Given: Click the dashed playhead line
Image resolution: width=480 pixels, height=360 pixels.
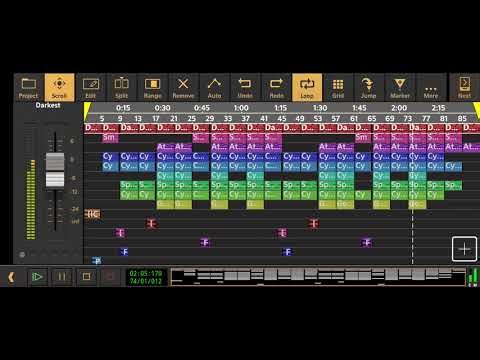Looking at the screenshot, I should click(412, 200).
